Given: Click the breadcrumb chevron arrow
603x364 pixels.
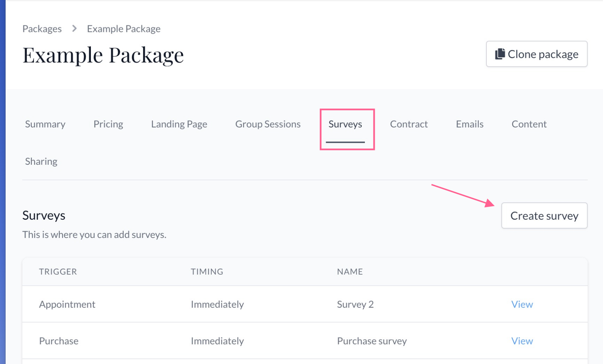Looking at the screenshot, I should tap(74, 29).
